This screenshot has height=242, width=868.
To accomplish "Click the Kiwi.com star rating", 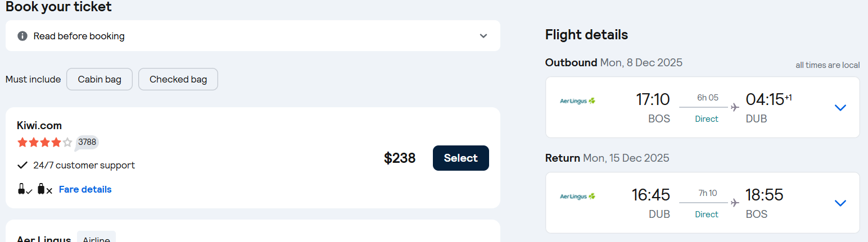I will pyautogui.click(x=44, y=142).
